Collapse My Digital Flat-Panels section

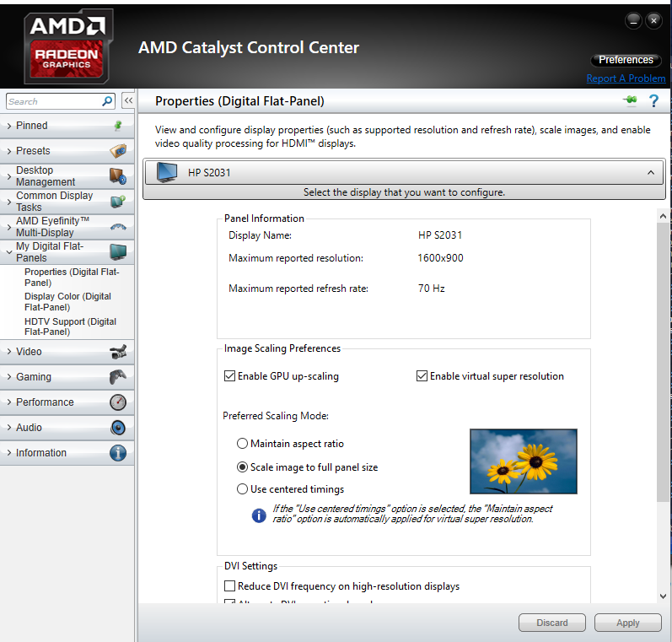click(67, 251)
